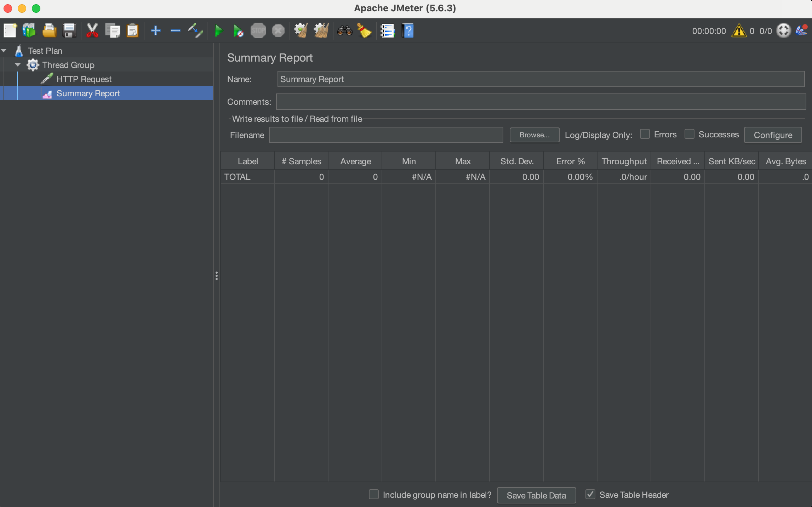This screenshot has width=812, height=507.
Task: Click the split pane divider handle
Action: (216, 276)
